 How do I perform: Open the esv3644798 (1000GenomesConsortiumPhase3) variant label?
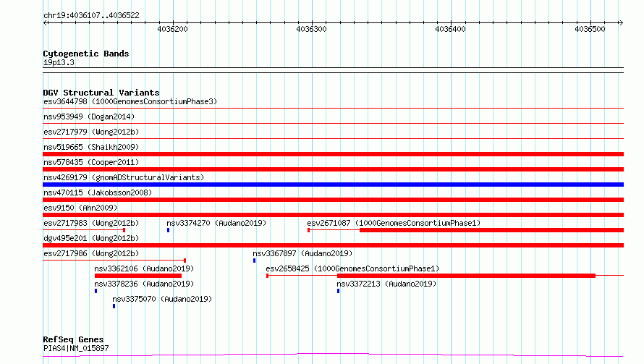[130, 101]
